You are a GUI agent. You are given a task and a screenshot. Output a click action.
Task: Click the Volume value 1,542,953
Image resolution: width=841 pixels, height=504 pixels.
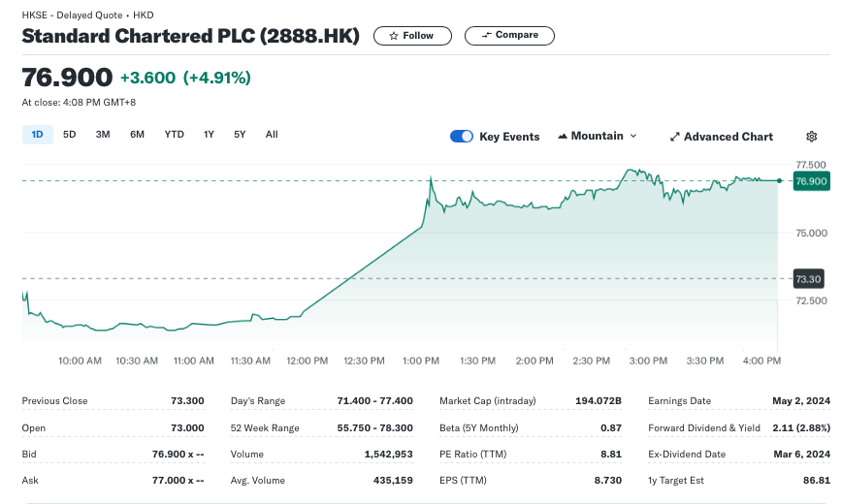[x=388, y=455]
